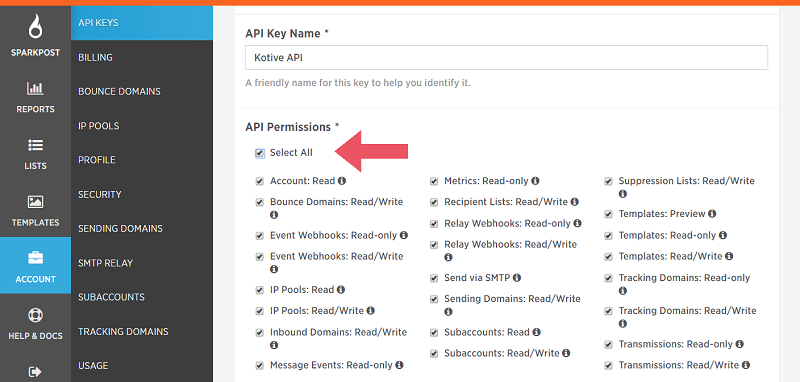Image resolution: width=800 pixels, height=382 pixels.
Task: Show info for Tracking Domains: Read/Write
Action: click(x=622, y=324)
